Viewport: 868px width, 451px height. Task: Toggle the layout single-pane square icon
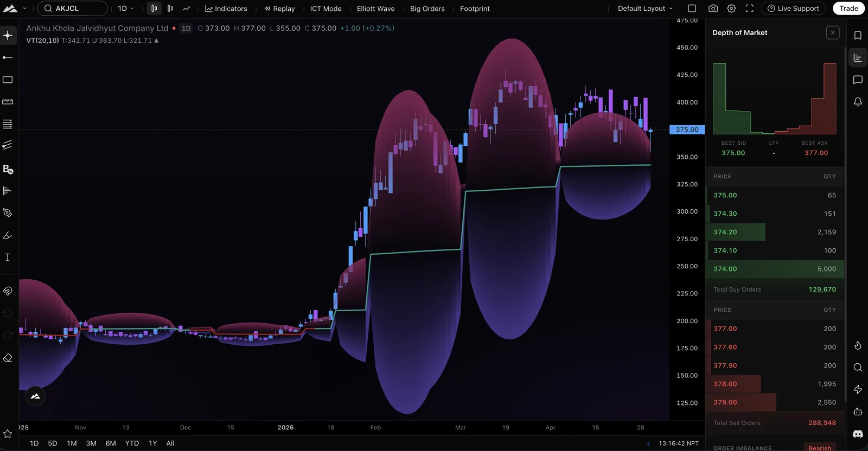(x=692, y=9)
